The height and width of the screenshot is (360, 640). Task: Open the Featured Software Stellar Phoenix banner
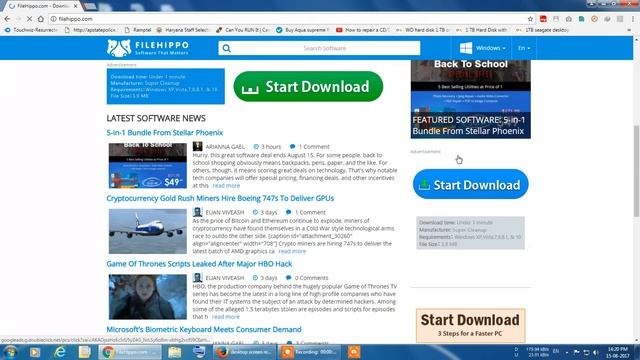(471, 100)
